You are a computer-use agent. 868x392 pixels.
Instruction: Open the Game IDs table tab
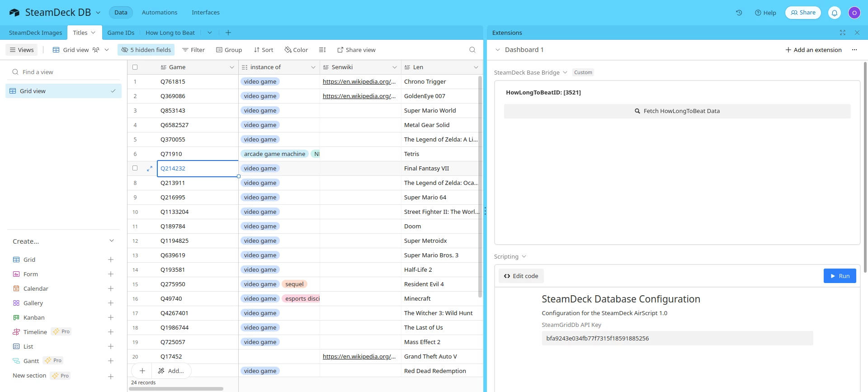(121, 33)
